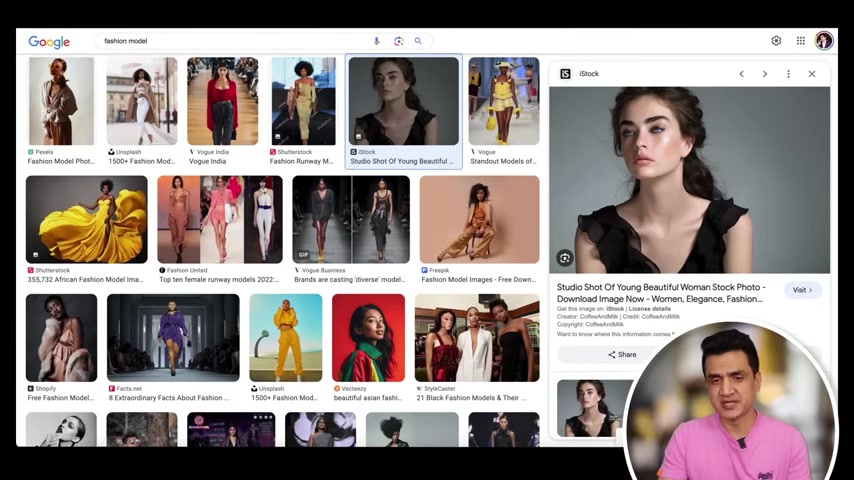Click the Visit button

[x=803, y=290]
